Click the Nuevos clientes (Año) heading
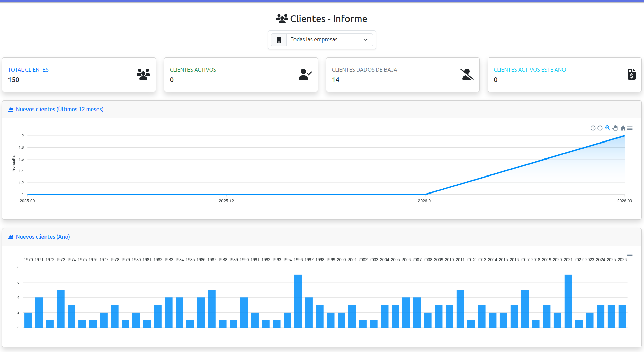This screenshot has width=644, height=352. click(43, 237)
